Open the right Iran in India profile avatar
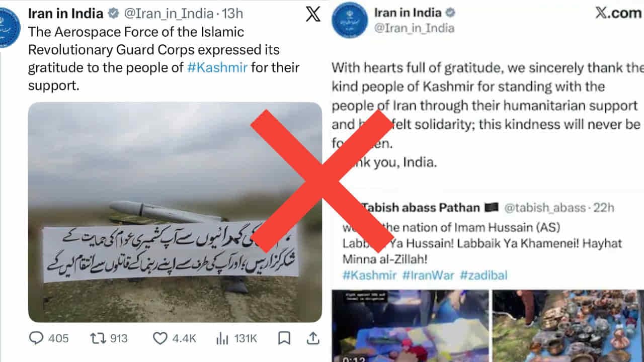The width and height of the screenshot is (644, 362). click(x=349, y=20)
